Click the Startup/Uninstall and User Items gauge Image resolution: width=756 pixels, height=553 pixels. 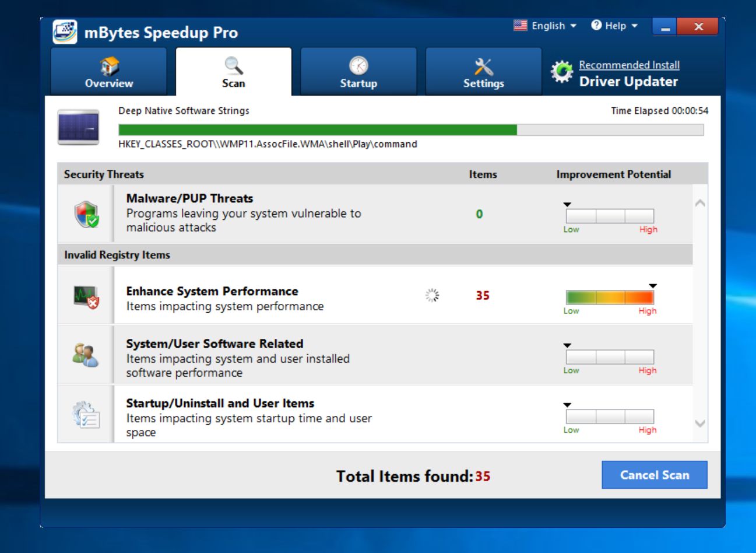(x=610, y=416)
